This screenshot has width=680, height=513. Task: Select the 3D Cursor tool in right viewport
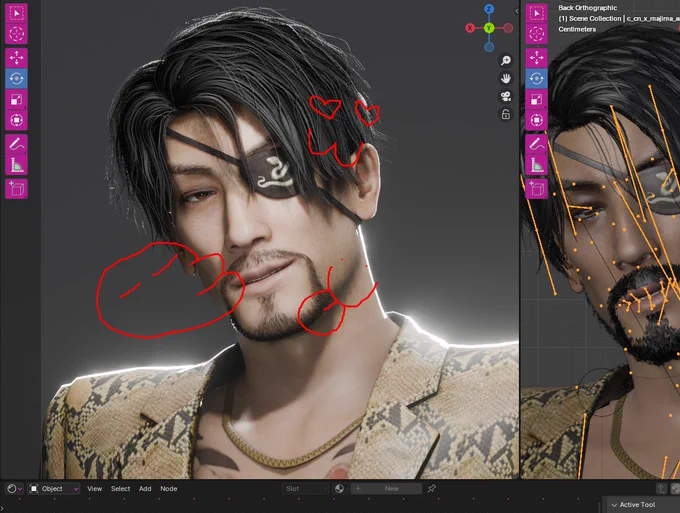[x=536, y=34]
